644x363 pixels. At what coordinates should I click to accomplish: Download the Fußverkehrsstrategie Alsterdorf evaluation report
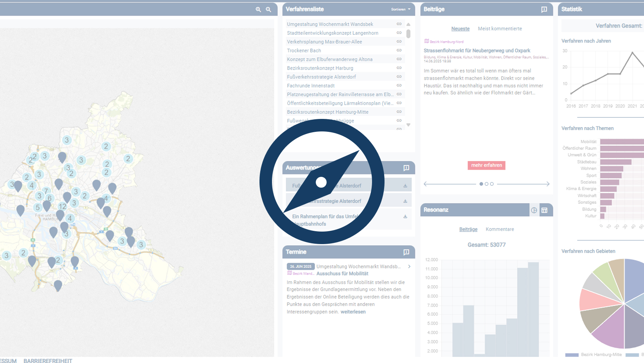click(x=405, y=185)
